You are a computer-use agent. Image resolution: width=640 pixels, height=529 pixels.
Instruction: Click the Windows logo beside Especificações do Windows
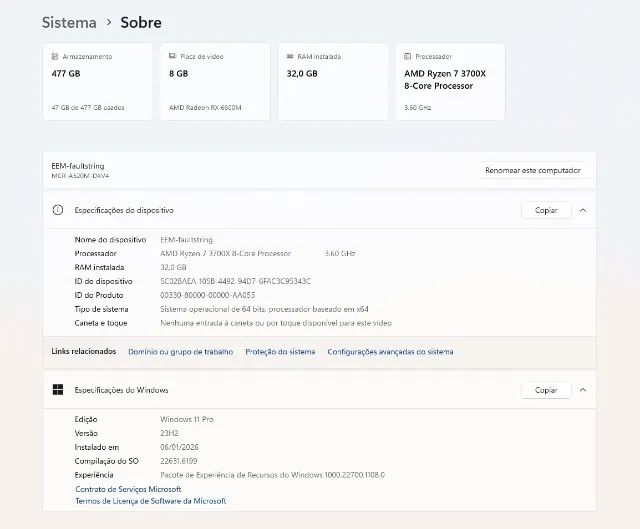coord(58,390)
